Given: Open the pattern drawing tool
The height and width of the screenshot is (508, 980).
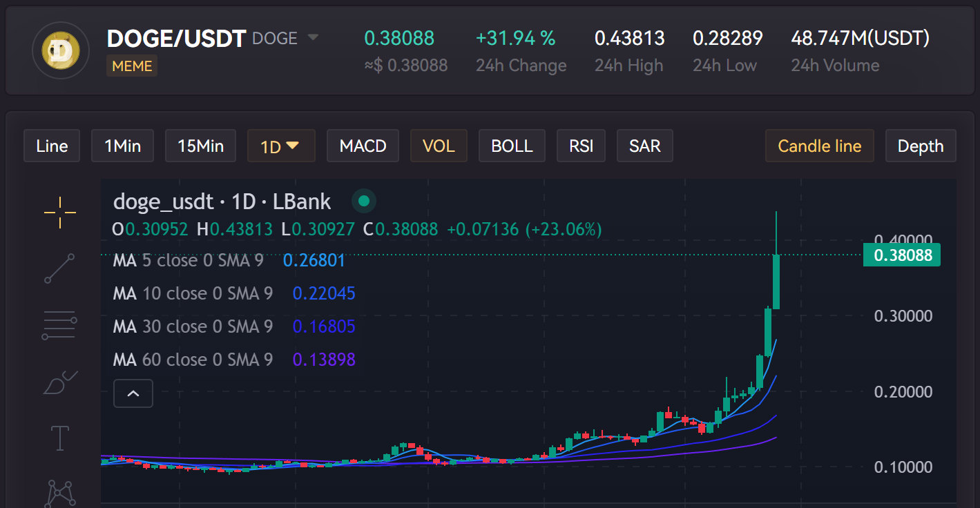Looking at the screenshot, I should [x=60, y=493].
